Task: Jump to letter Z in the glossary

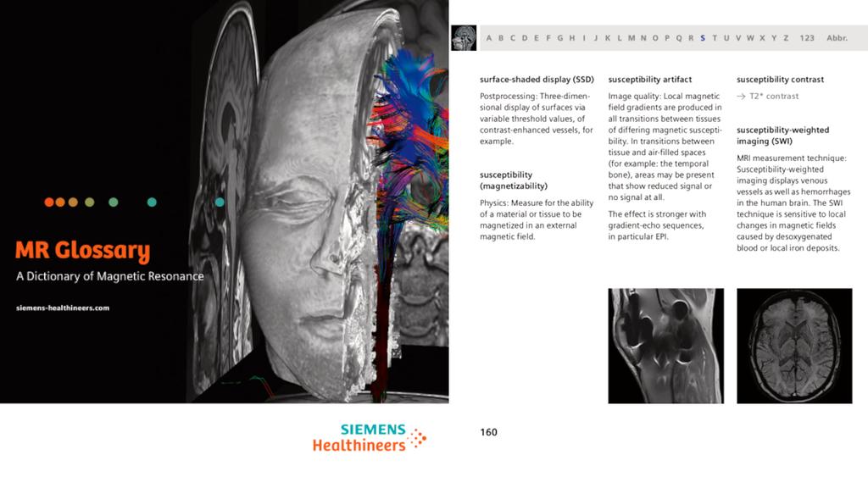Action: [786, 38]
